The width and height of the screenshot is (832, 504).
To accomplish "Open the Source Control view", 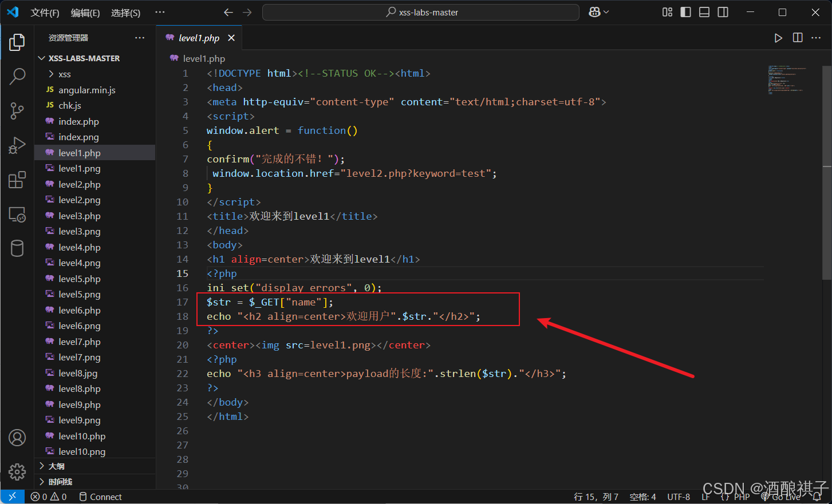I will coord(17,111).
